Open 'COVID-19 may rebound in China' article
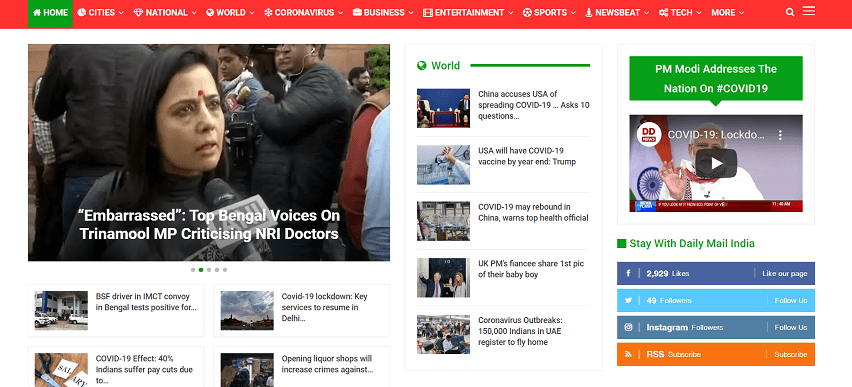Viewport: 852px width, 387px height. click(x=533, y=213)
